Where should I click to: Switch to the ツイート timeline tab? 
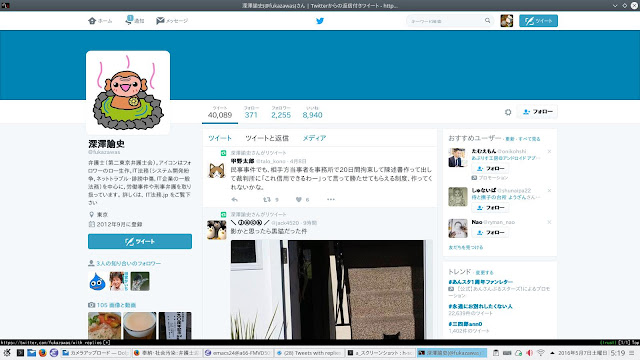point(220,138)
